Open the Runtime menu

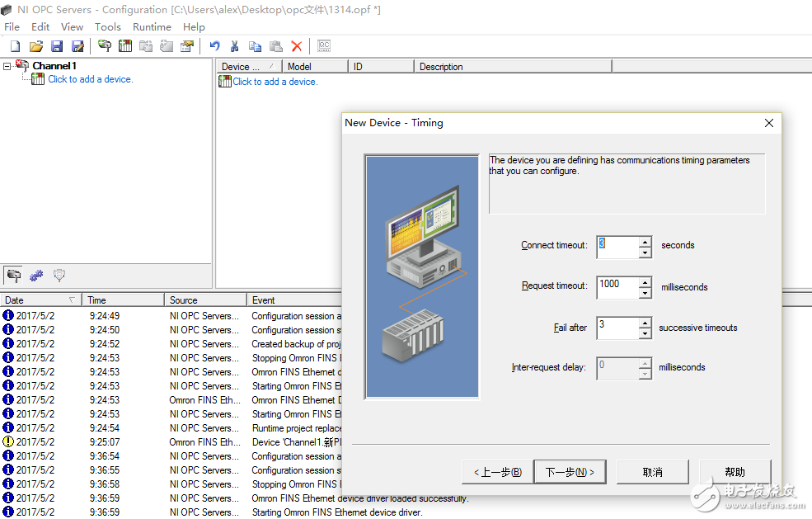pos(152,27)
